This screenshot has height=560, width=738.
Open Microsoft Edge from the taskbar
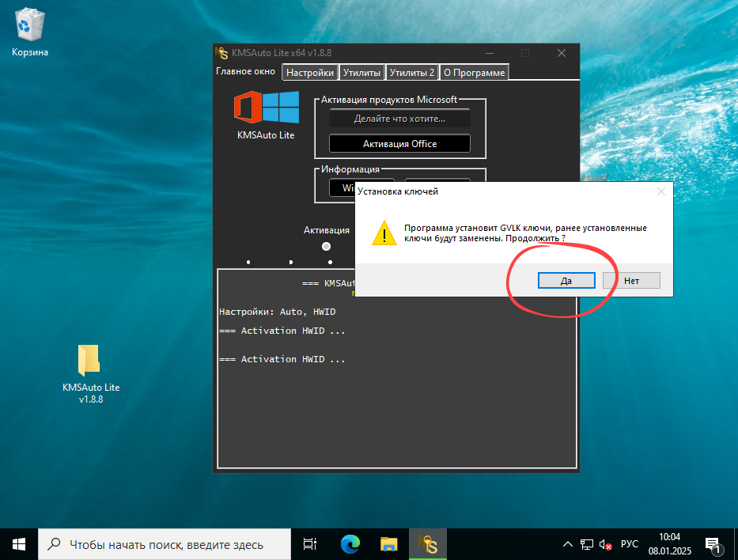pyautogui.click(x=350, y=544)
